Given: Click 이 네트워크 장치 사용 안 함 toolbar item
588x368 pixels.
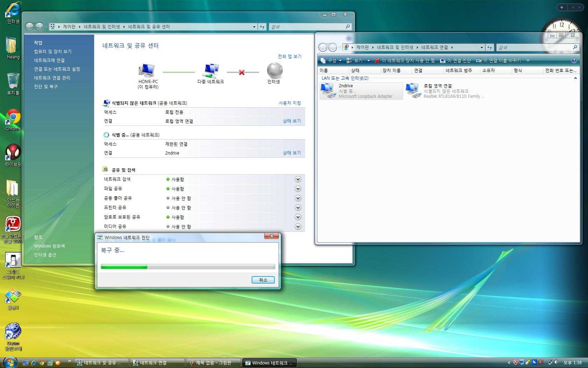Looking at the screenshot, I should point(405,61).
